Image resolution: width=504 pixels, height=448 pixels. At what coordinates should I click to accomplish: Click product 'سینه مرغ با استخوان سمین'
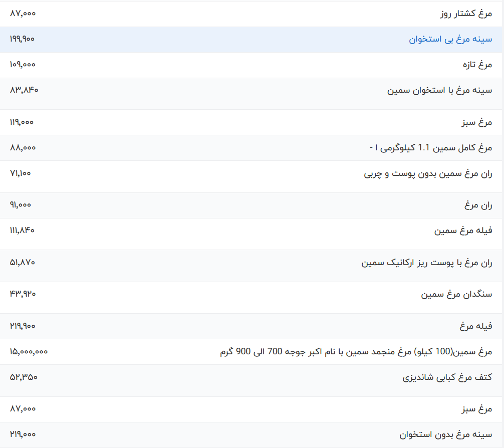click(x=439, y=90)
